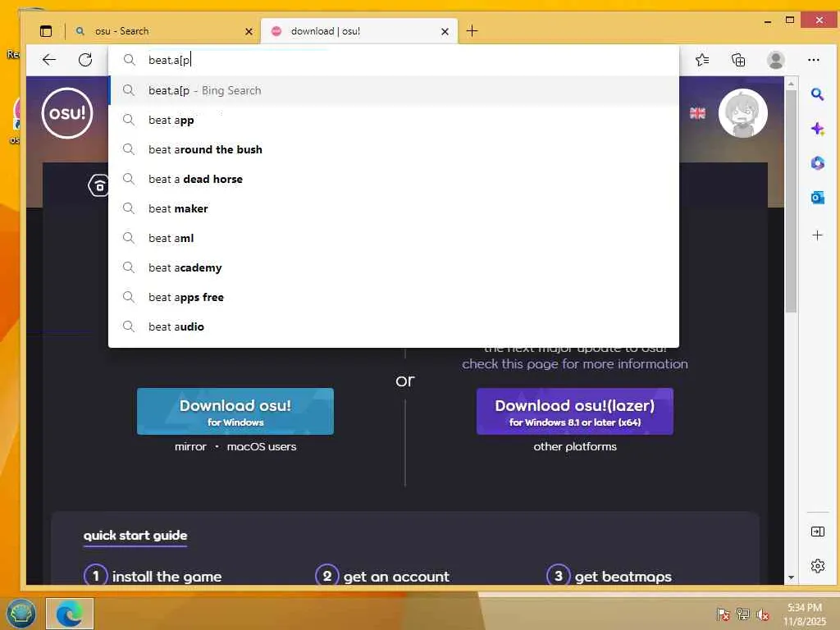Open the osu! user avatar menu
The height and width of the screenshot is (630, 840).
pyautogui.click(x=742, y=113)
